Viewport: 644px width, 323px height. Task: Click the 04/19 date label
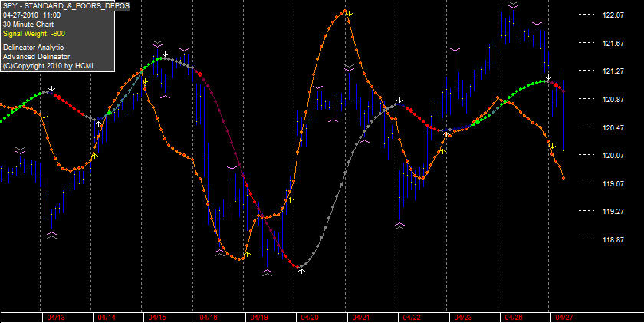coord(259,318)
